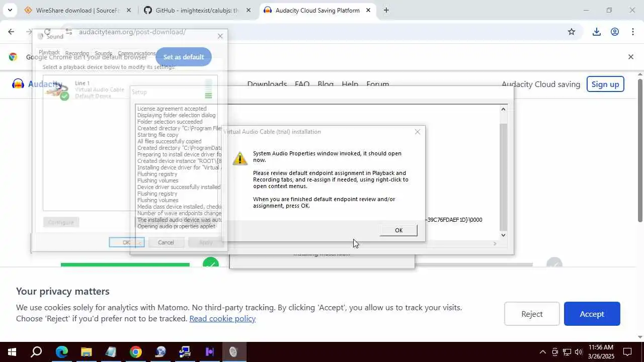
Task: Launch Microsoft Edge from the taskbar
Action: (x=61, y=351)
